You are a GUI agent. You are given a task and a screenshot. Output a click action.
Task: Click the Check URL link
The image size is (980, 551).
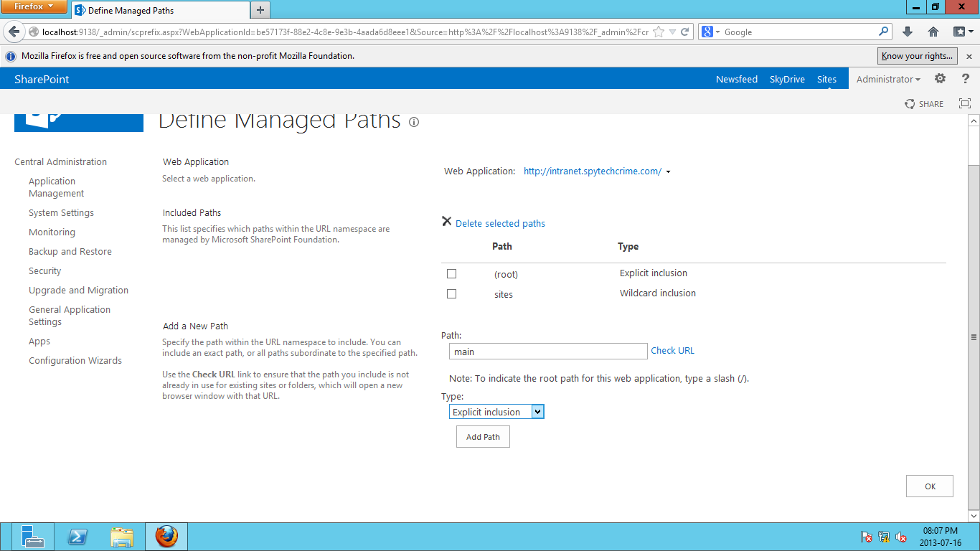coord(672,351)
